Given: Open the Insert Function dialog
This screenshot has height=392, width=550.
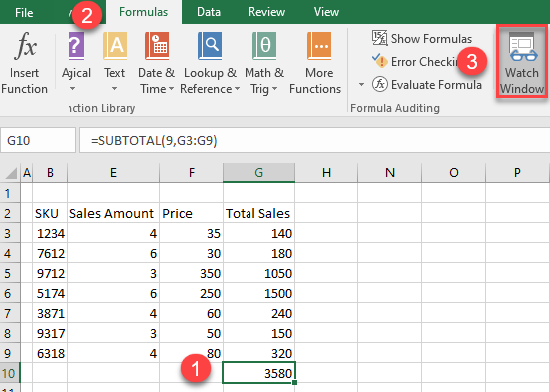Looking at the screenshot, I should pos(24,63).
